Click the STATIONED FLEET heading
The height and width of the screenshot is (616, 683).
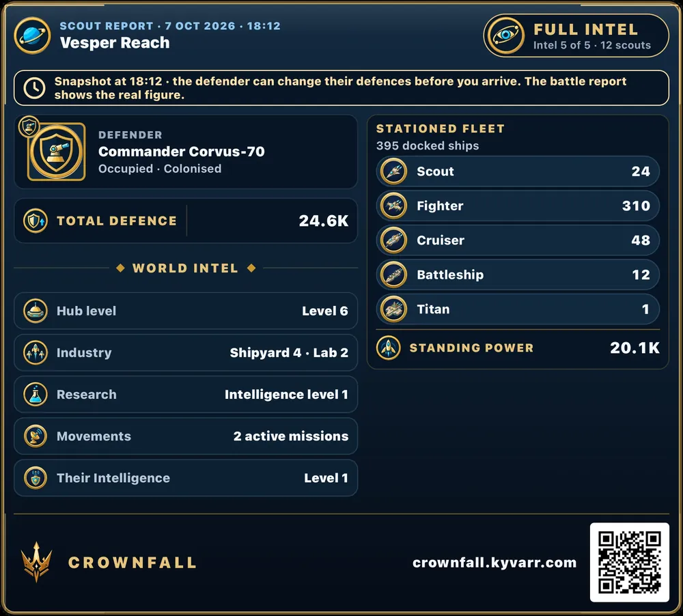point(441,128)
